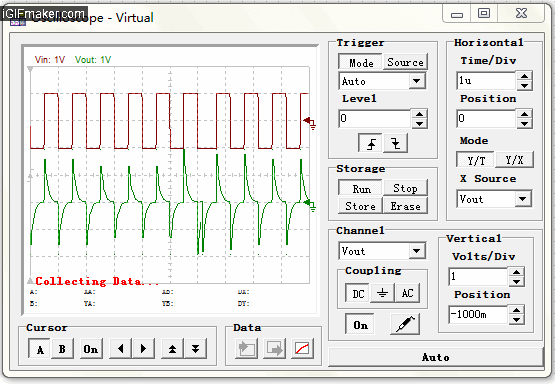Image resolution: width=555 pixels, height=384 pixels.
Task: Close the oscilloscope window
Action: [521, 14]
